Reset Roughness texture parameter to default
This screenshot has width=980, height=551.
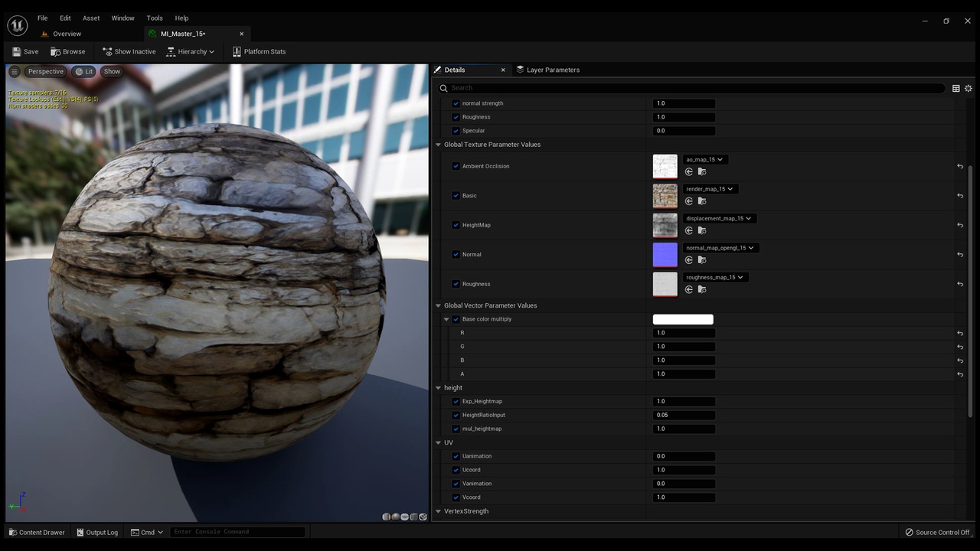point(959,284)
